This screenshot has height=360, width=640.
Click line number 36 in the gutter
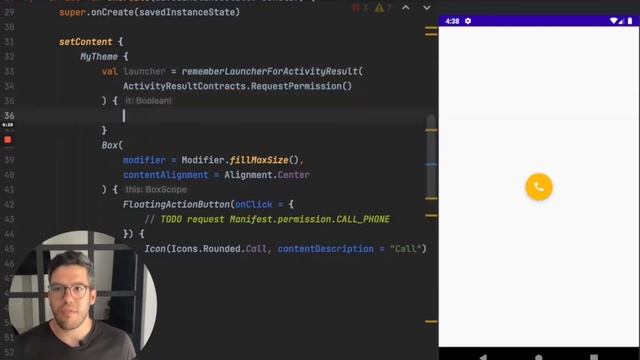coord(9,116)
